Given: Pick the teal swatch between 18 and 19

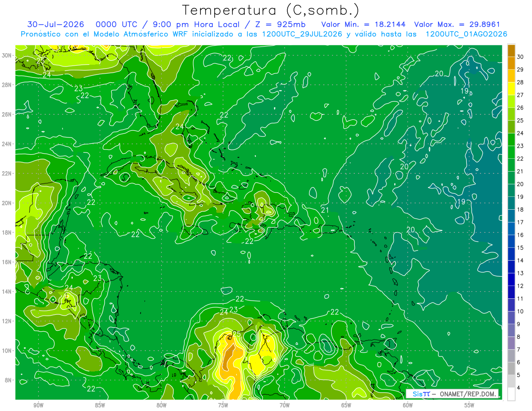Looking at the screenshot, I should pos(511,203).
